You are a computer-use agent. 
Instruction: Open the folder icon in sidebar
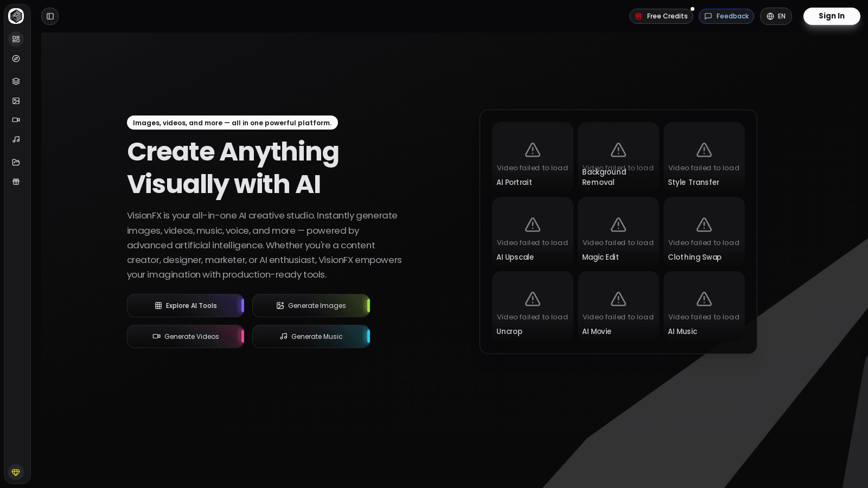[16, 162]
